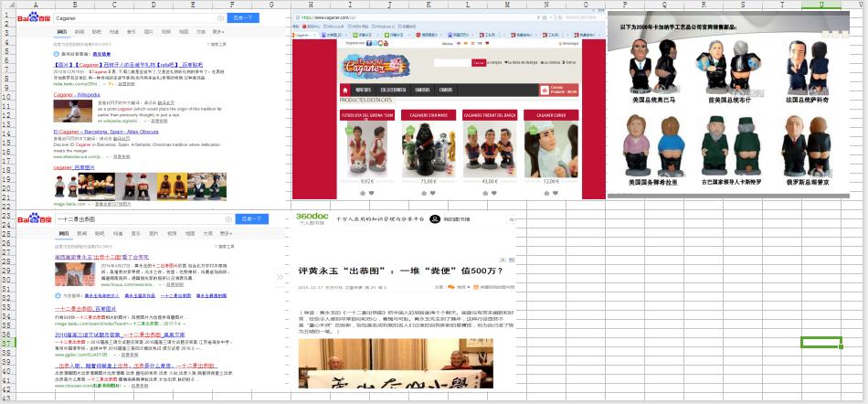Open the 更多 dropdown in the Caganer Baidu results
Screen dimensions: 868x404
point(225,31)
